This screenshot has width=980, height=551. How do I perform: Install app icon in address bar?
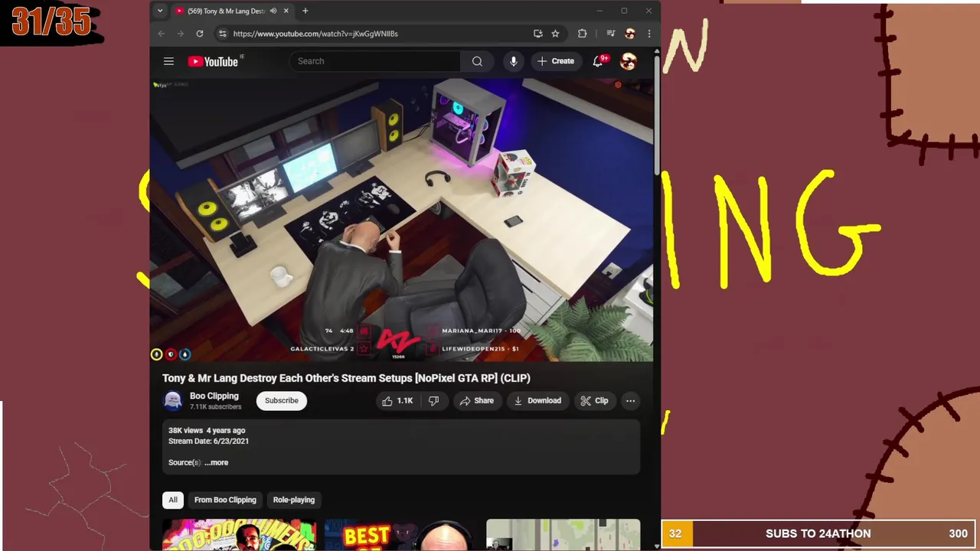coord(537,34)
